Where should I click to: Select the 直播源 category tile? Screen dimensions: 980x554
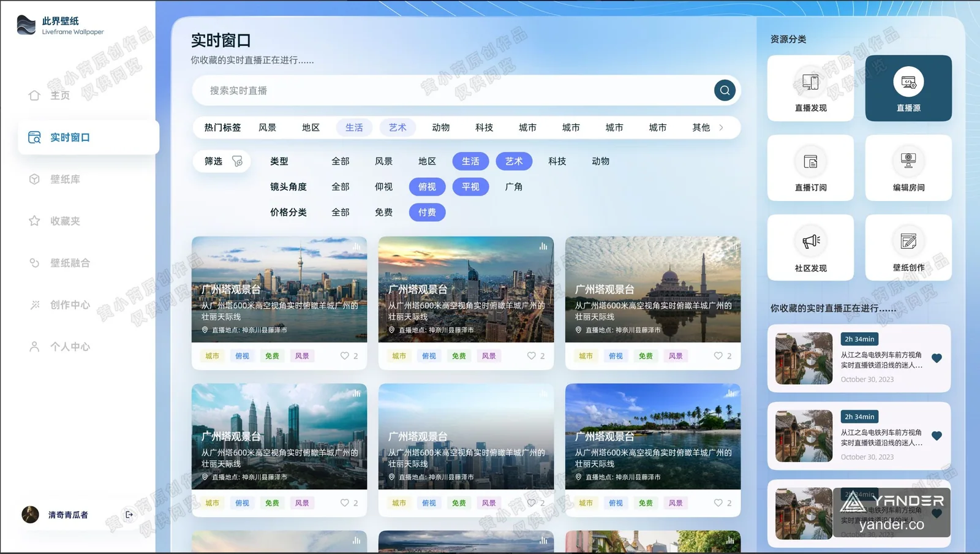coord(908,88)
